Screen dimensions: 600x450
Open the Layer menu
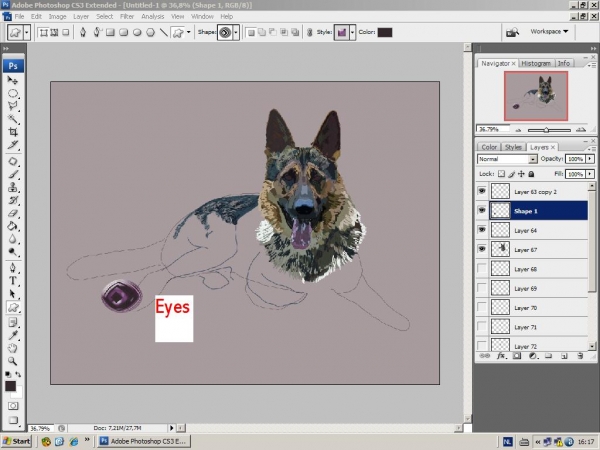click(x=81, y=16)
